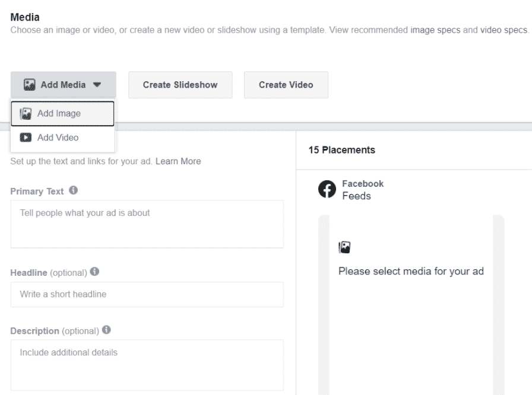
Task: Click the media placeholder icon in preview
Action: click(344, 247)
